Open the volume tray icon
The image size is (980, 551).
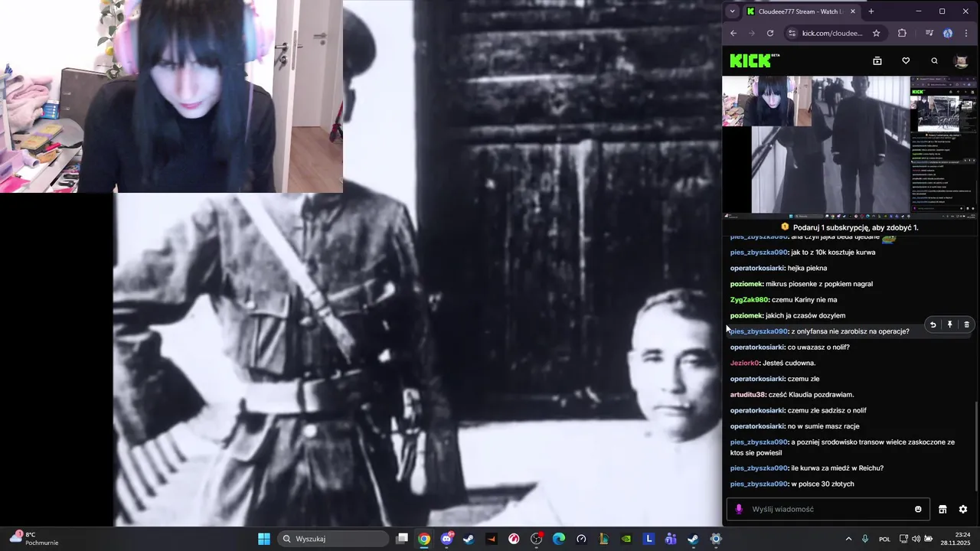tap(916, 539)
